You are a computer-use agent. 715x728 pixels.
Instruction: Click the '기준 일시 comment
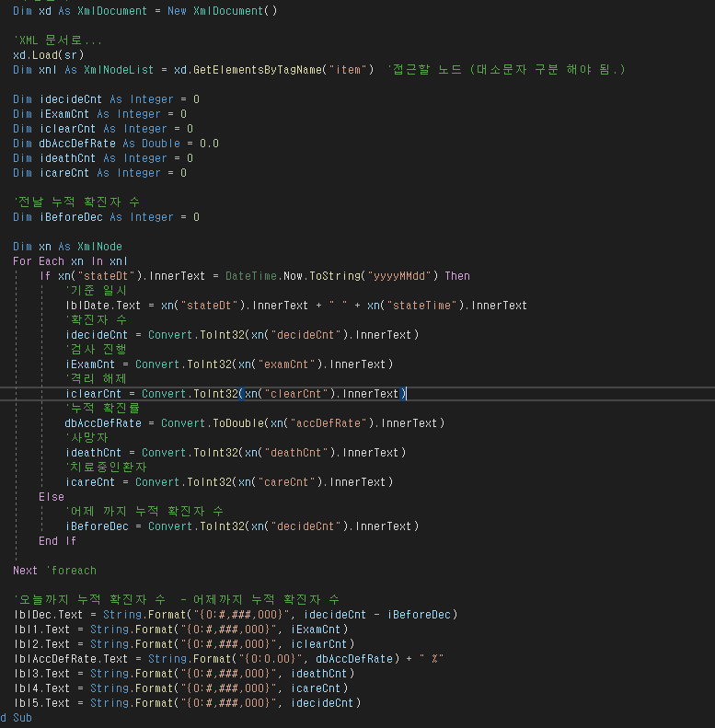tap(96, 291)
